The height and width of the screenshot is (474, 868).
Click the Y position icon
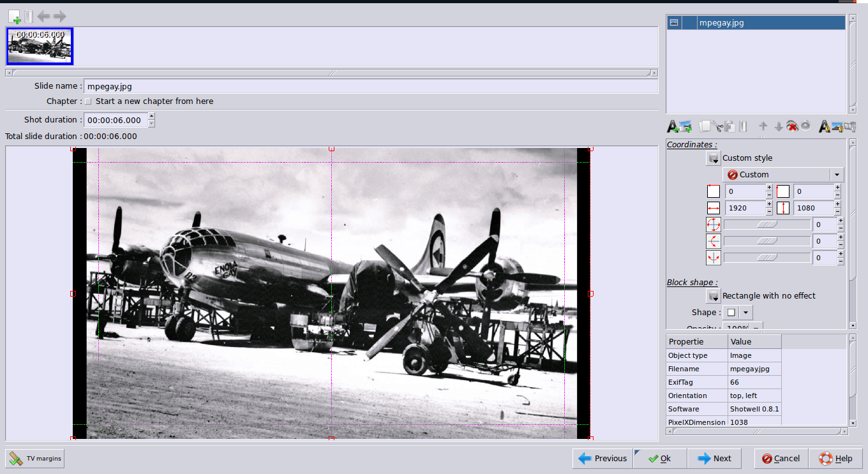[x=783, y=191]
